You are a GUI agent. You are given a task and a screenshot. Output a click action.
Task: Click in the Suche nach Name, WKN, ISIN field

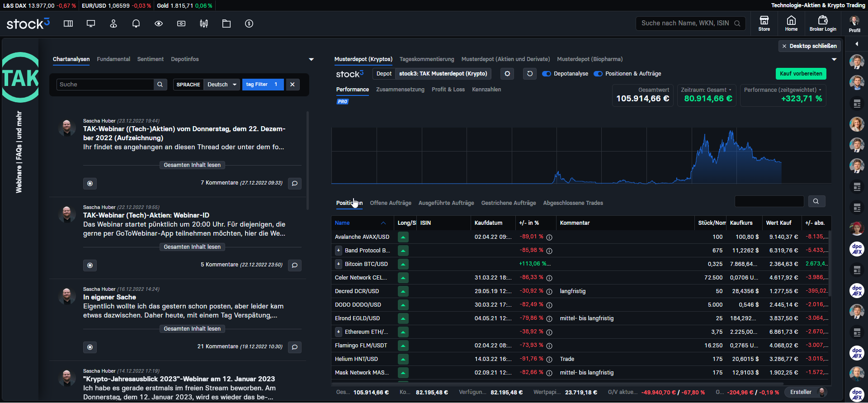(685, 23)
